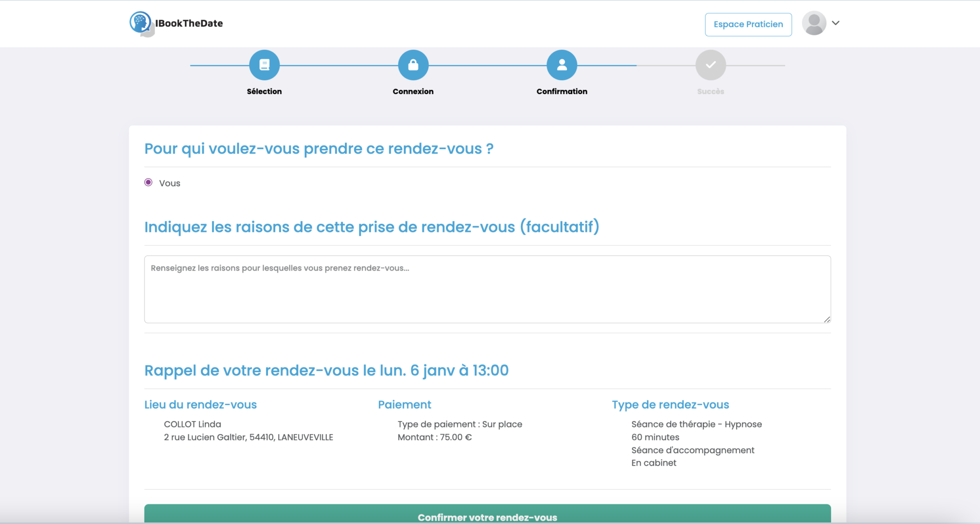Click the reasons text field
The height and width of the screenshot is (524, 980).
coord(487,289)
